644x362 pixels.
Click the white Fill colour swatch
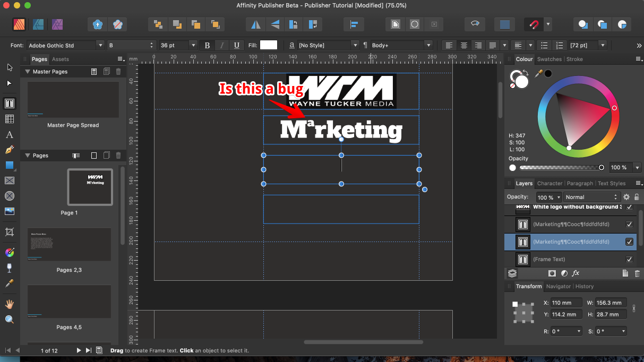point(269,46)
